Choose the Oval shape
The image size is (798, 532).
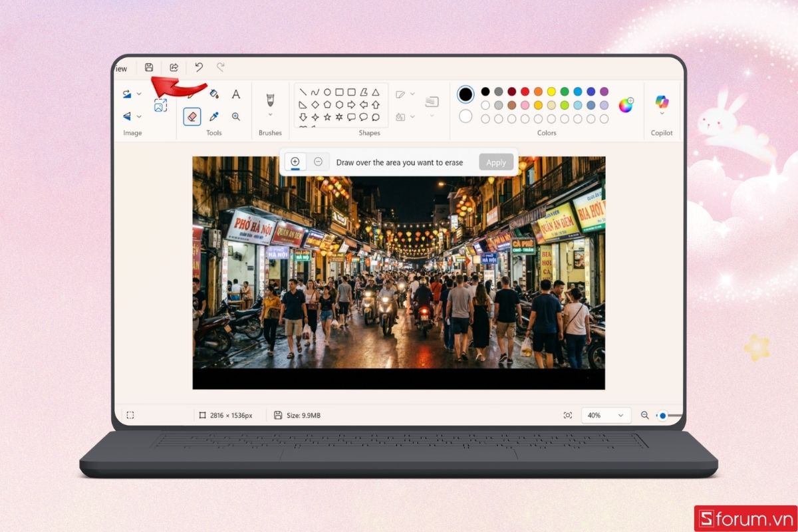(327, 92)
